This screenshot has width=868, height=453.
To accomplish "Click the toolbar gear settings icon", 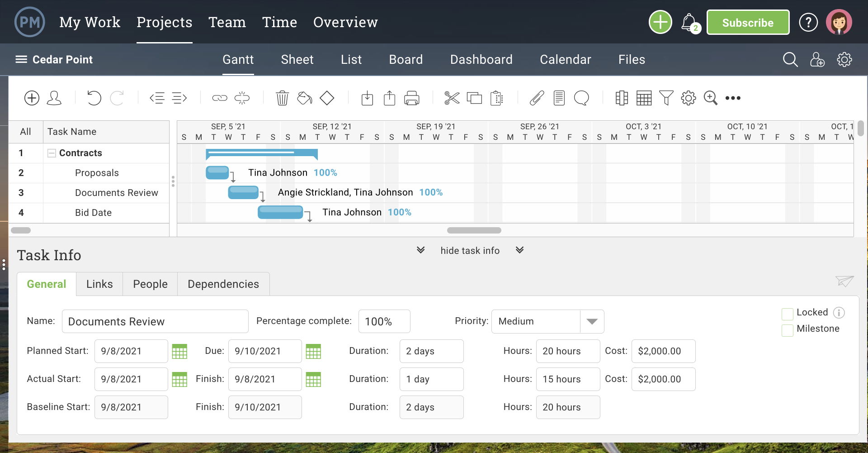I will 689,98.
